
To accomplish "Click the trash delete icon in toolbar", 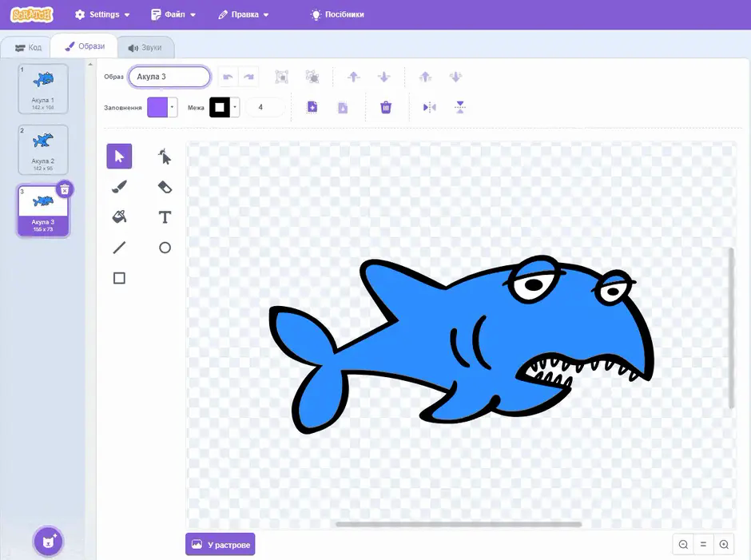I will (x=386, y=107).
